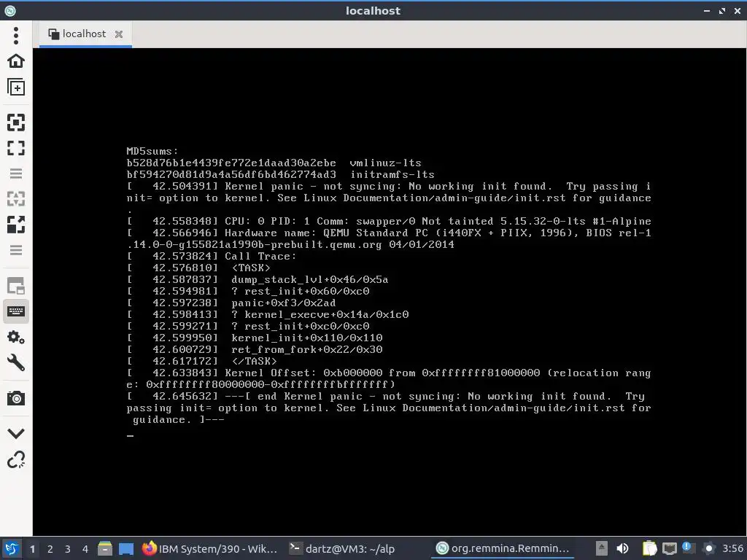Toggle grab all keyboard events
The image size is (747, 560).
(16, 311)
